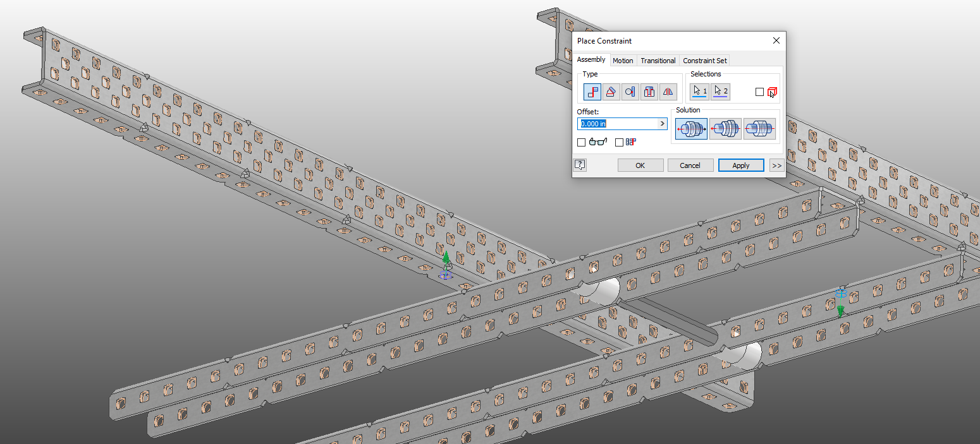Click the green axis arrow on the left channel
The width and height of the screenshot is (980, 444).
coord(446,257)
